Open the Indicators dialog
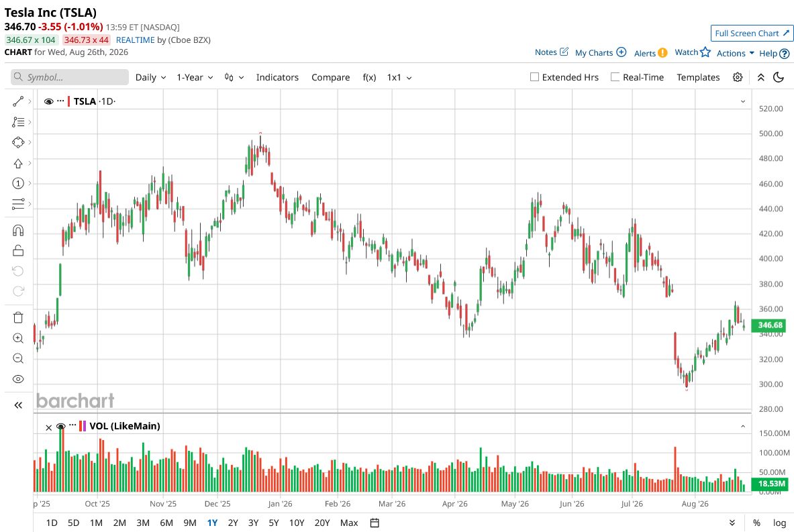The height and width of the screenshot is (532, 794). [x=277, y=77]
